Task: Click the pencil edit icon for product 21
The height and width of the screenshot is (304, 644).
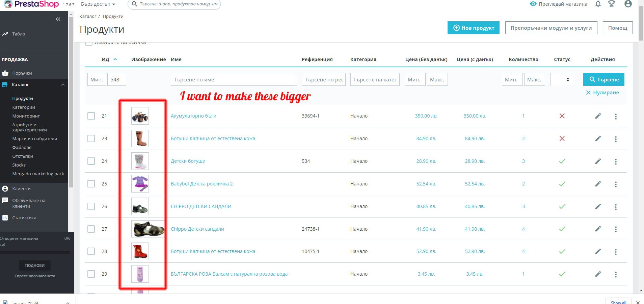Action: click(598, 116)
